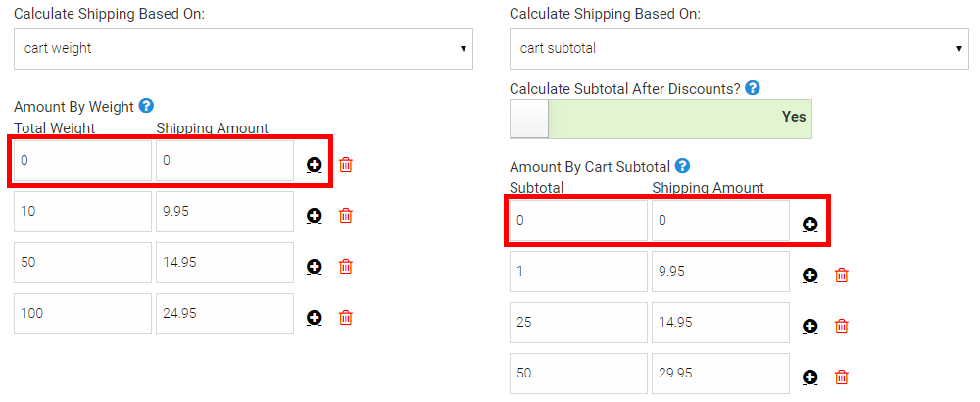
Task: Open help for Amount By Cart Subtotal
Action: (x=683, y=167)
